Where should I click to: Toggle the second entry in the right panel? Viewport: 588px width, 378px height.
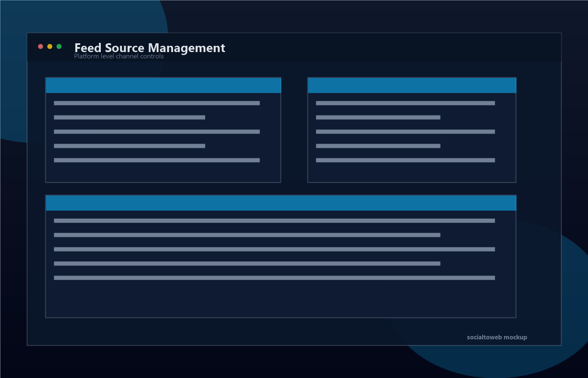[378, 117]
